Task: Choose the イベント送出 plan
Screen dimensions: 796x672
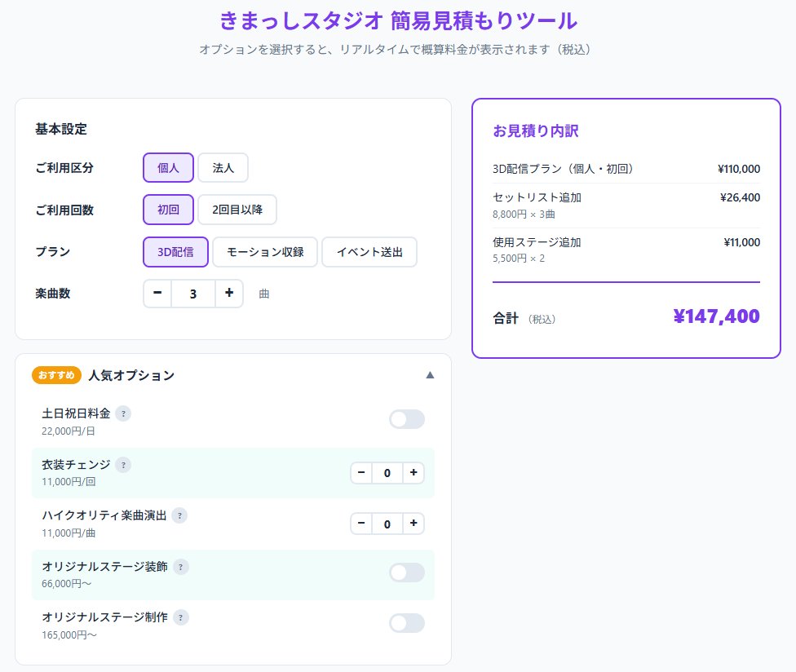Action: (369, 252)
